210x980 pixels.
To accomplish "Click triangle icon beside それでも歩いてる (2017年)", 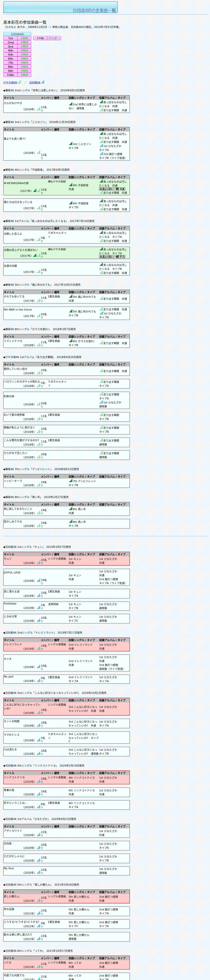I will [38, 301].
